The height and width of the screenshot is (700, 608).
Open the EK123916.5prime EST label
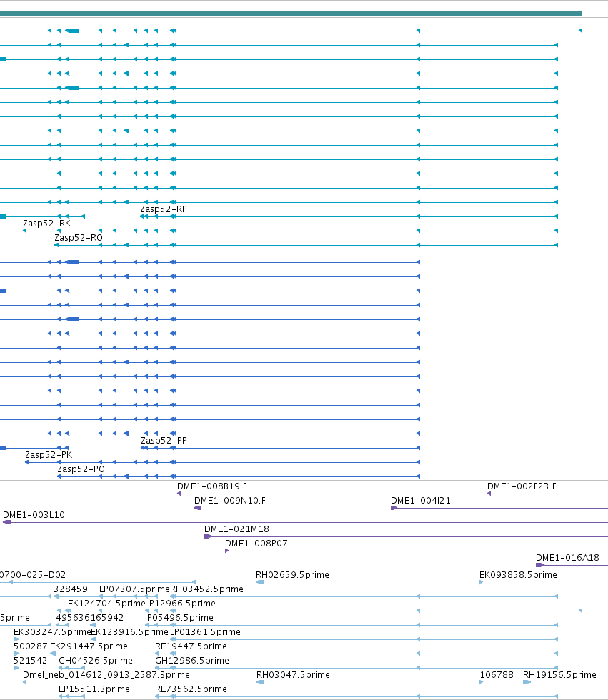click(129, 632)
